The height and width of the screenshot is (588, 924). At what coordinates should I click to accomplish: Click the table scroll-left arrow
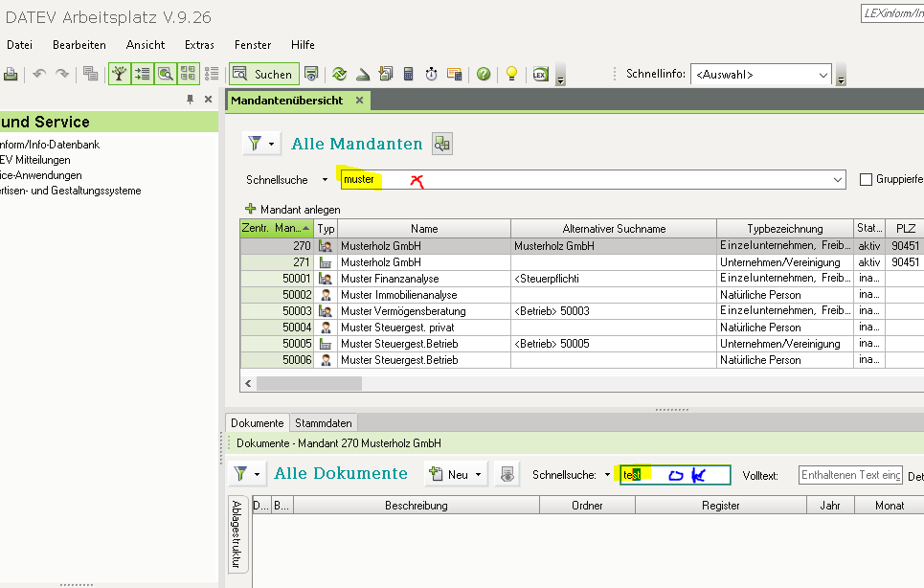[x=248, y=384]
